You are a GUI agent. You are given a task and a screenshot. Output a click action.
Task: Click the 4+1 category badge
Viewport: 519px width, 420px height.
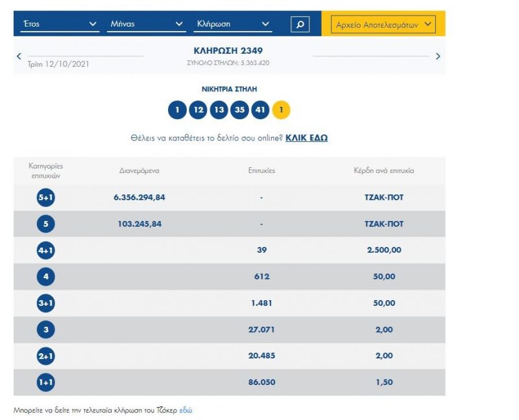[x=46, y=250]
